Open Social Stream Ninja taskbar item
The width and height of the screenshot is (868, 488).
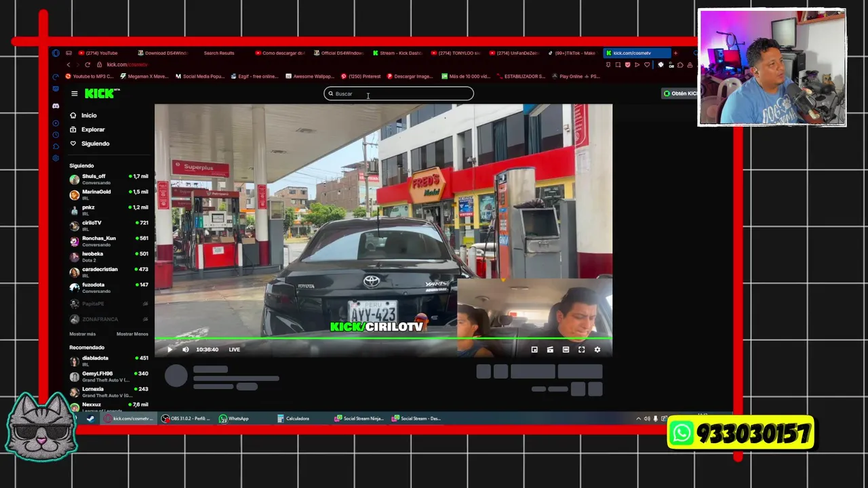(359, 419)
